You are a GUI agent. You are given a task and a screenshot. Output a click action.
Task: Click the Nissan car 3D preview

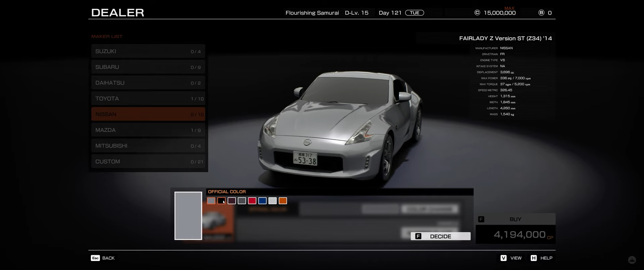(340, 128)
